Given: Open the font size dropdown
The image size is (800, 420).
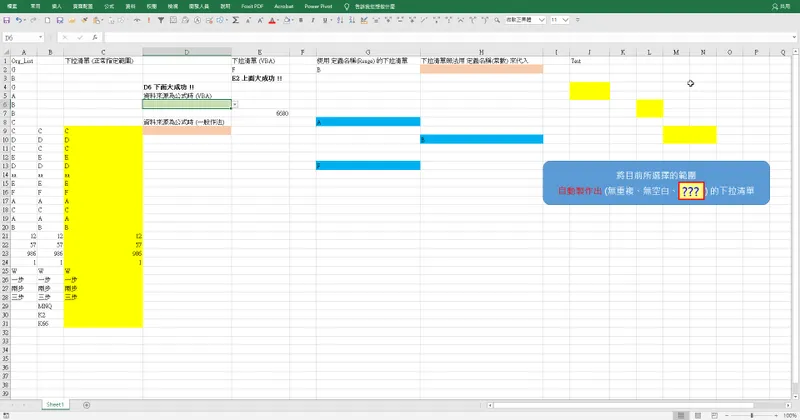Looking at the screenshot, I should point(565,20).
